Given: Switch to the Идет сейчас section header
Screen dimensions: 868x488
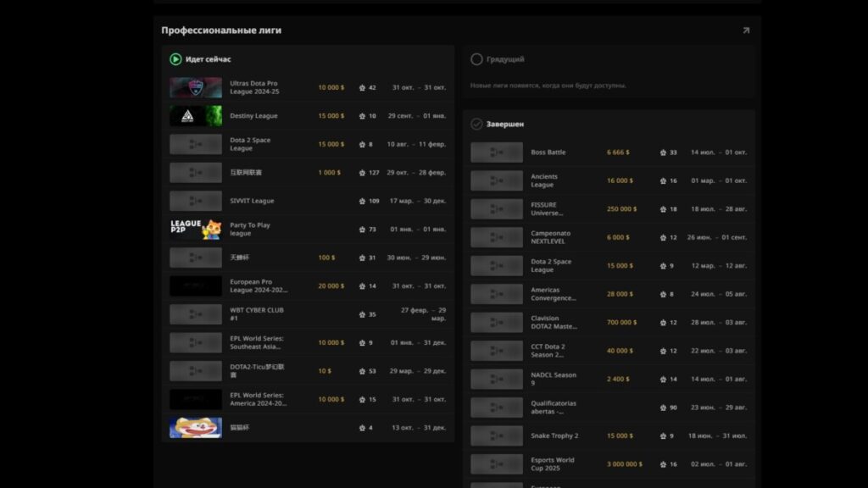Looking at the screenshot, I should pyautogui.click(x=209, y=59).
